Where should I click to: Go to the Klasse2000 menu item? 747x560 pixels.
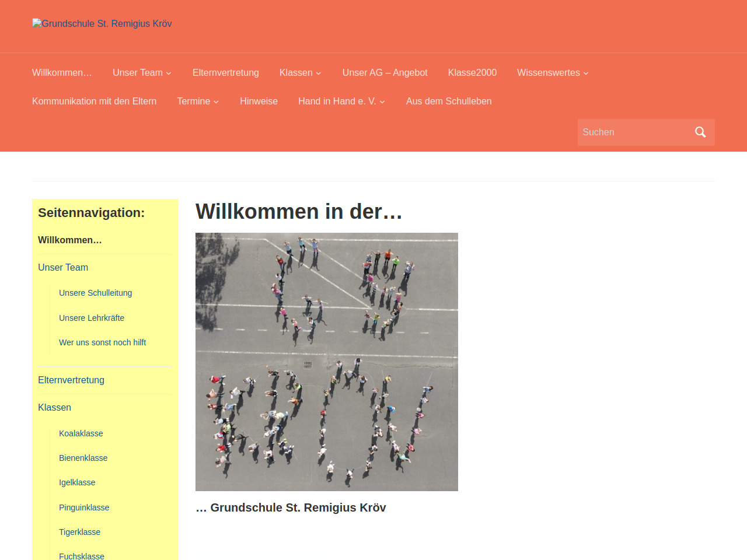[x=472, y=73]
